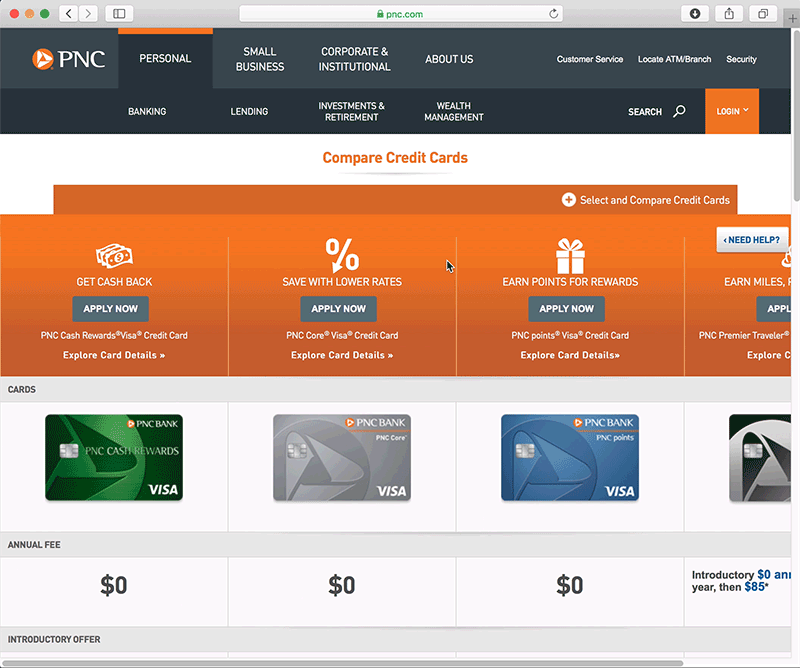Viewport: 800px width, 668px height.
Task: Reload the page with refresh icon
Action: tap(553, 14)
